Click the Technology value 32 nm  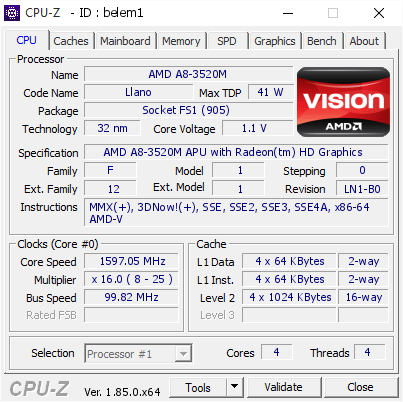click(x=112, y=128)
